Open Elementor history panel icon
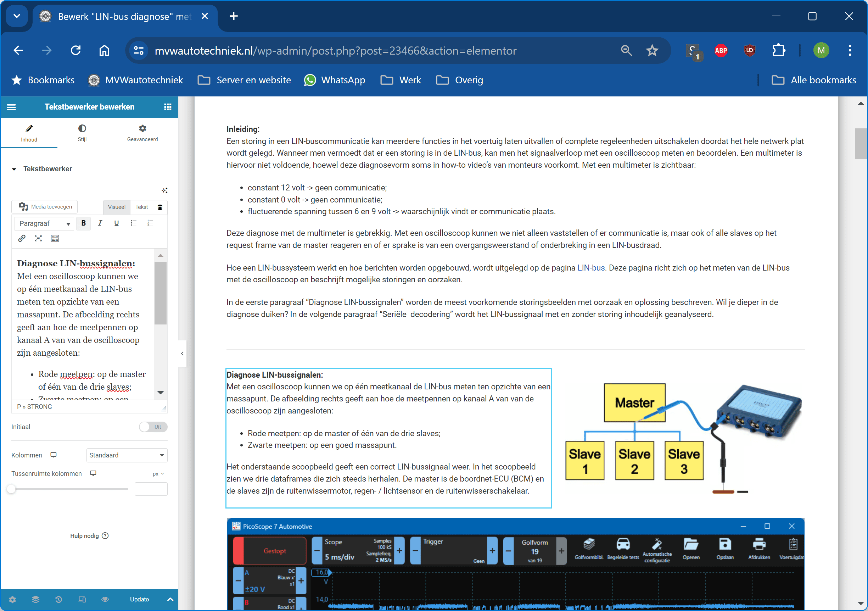The width and height of the screenshot is (868, 611). pos(58,599)
